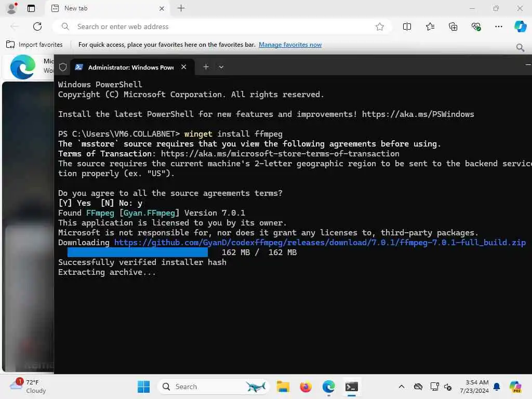Image resolution: width=532 pixels, height=399 pixels.
Task: Open the Edge profile icon
Action: click(11, 8)
